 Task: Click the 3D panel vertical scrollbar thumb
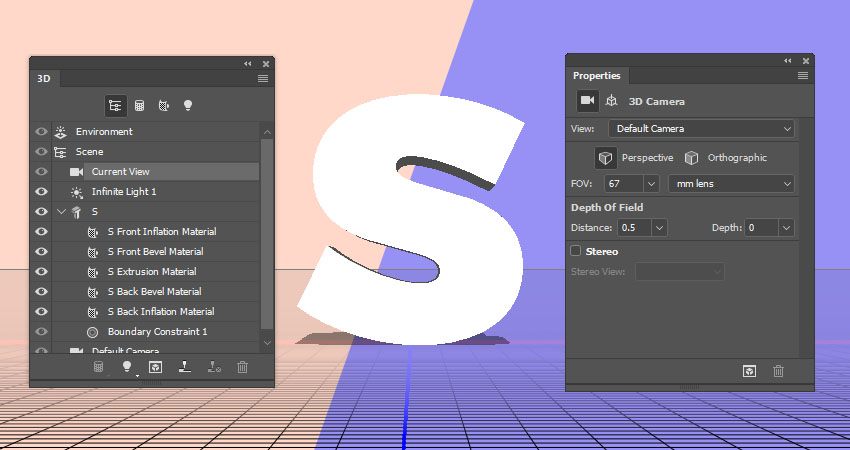pyautogui.click(x=267, y=234)
